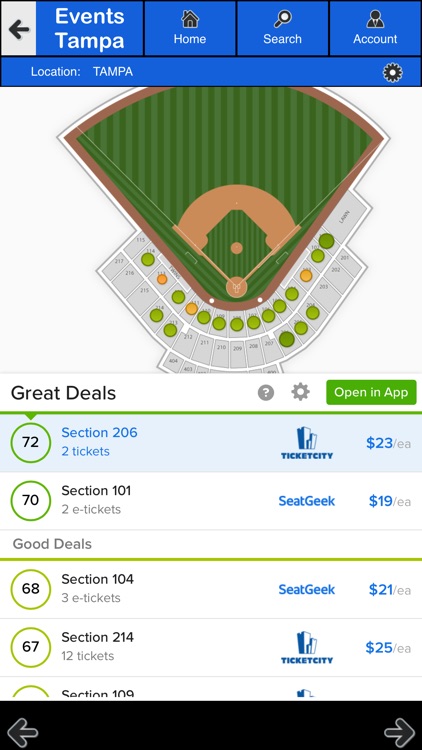The height and width of the screenshot is (750, 422).
Task: Open the Home tab
Action: [190, 28]
